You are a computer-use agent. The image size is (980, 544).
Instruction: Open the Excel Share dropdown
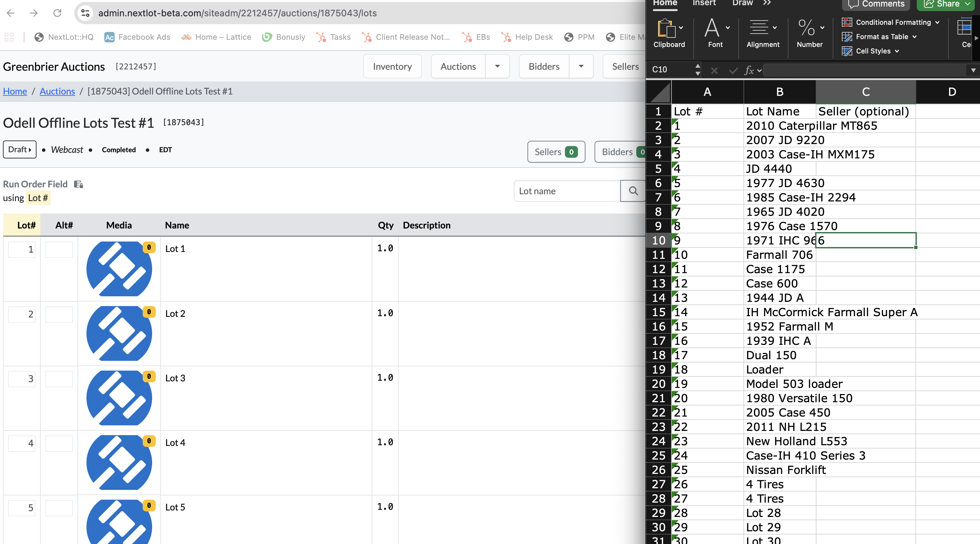(967, 4)
